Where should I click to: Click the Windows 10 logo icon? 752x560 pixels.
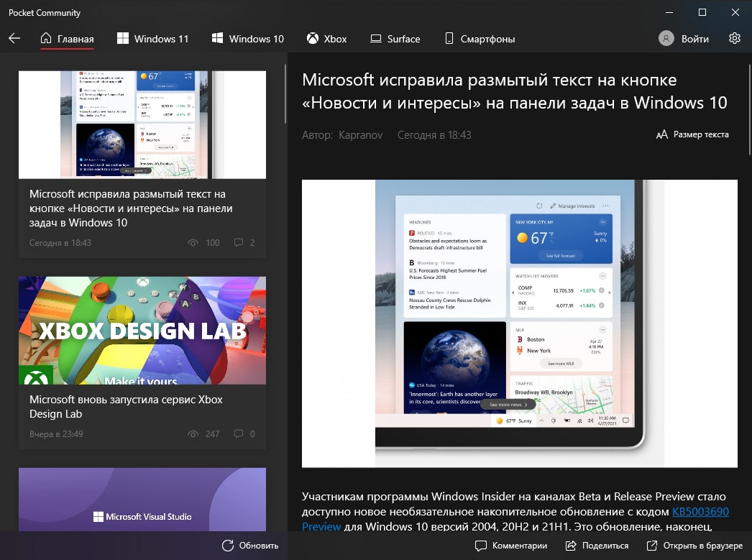(x=217, y=38)
